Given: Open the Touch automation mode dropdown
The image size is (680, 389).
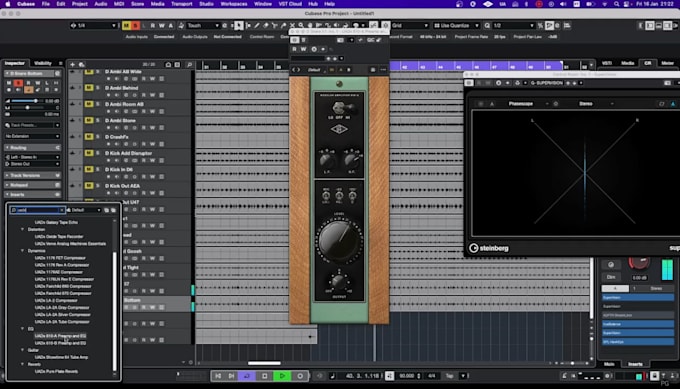Looking at the screenshot, I should pos(203,26).
